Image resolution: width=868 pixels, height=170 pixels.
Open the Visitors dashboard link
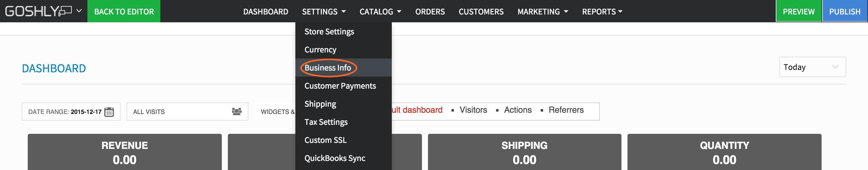pos(473,110)
